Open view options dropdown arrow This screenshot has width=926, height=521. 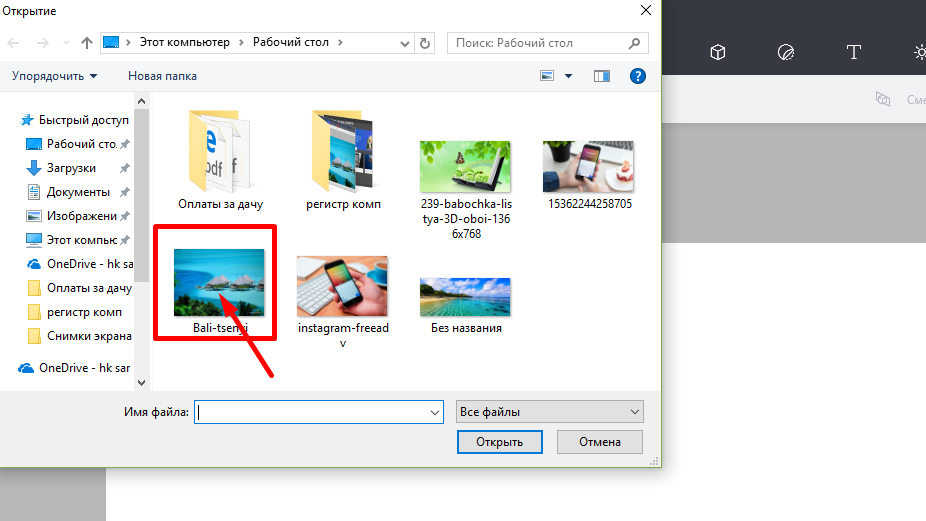point(568,76)
